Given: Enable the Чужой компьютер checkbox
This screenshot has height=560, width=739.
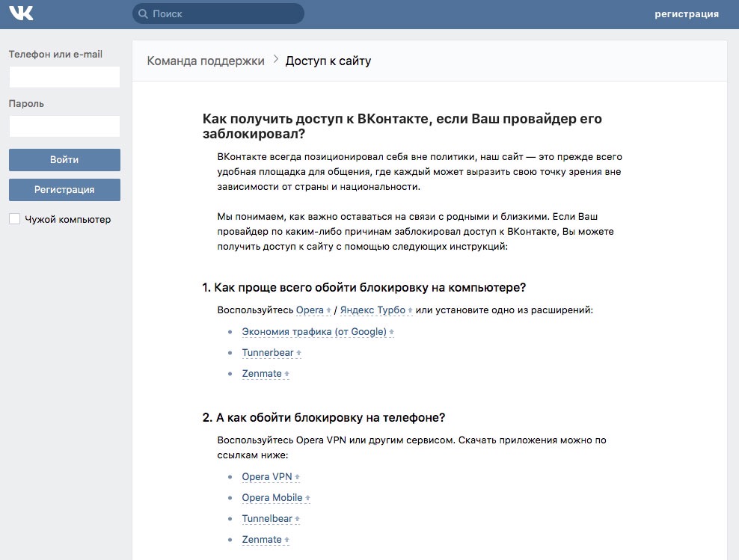Looking at the screenshot, I should (x=15, y=219).
